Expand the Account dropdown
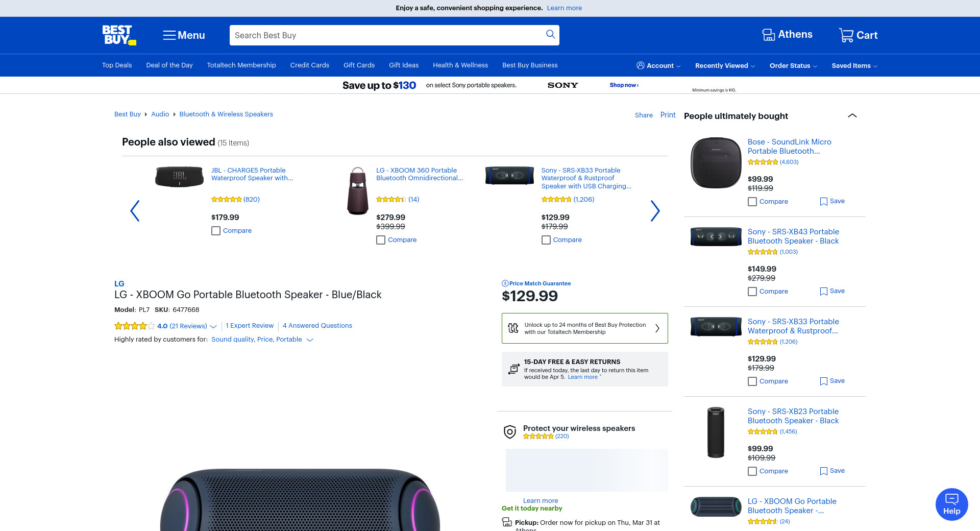Screen dimensions: 980x531 (x=658, y=66)
